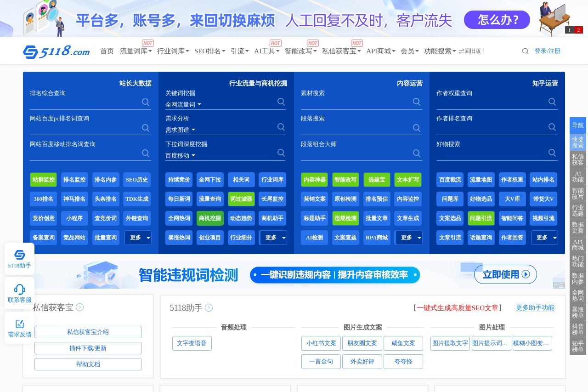Select 首页 in the top menu bar
The height and width of the screenshot is (392, 588).
[x=107, y=51]
